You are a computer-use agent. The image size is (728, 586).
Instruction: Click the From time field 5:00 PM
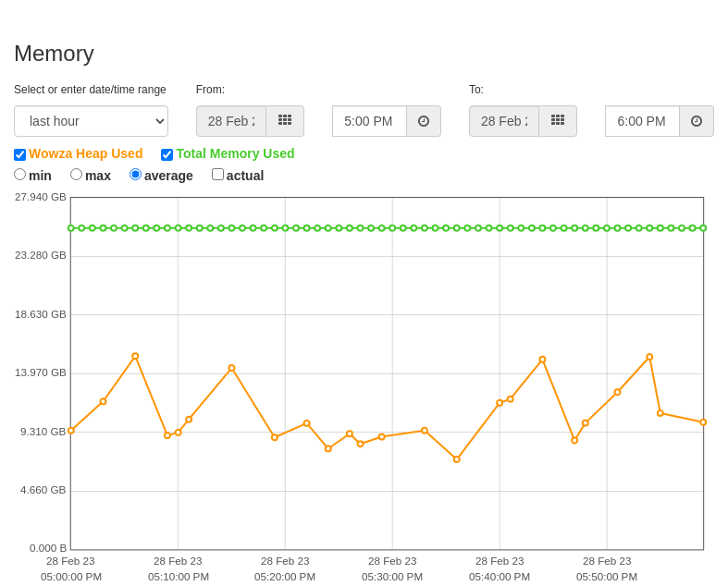coord(370,121)
